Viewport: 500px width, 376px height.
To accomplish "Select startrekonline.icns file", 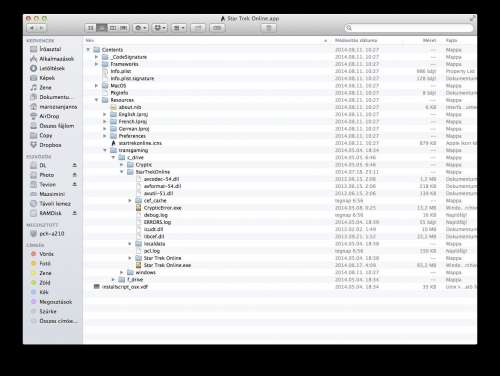I will click(140, 143).
